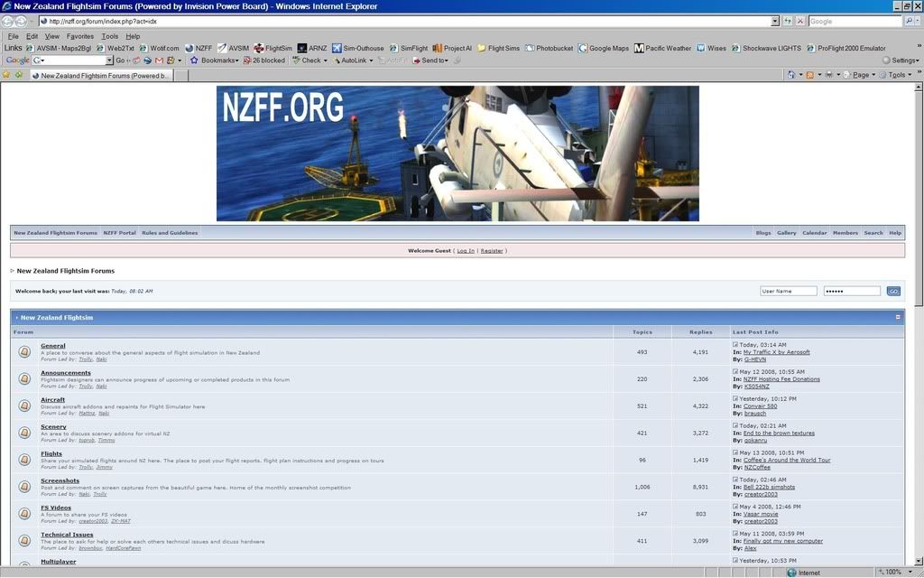This screenshot has width=924, height=578.
Task: Click the RSS feeds icon
Action: point(810,75)
